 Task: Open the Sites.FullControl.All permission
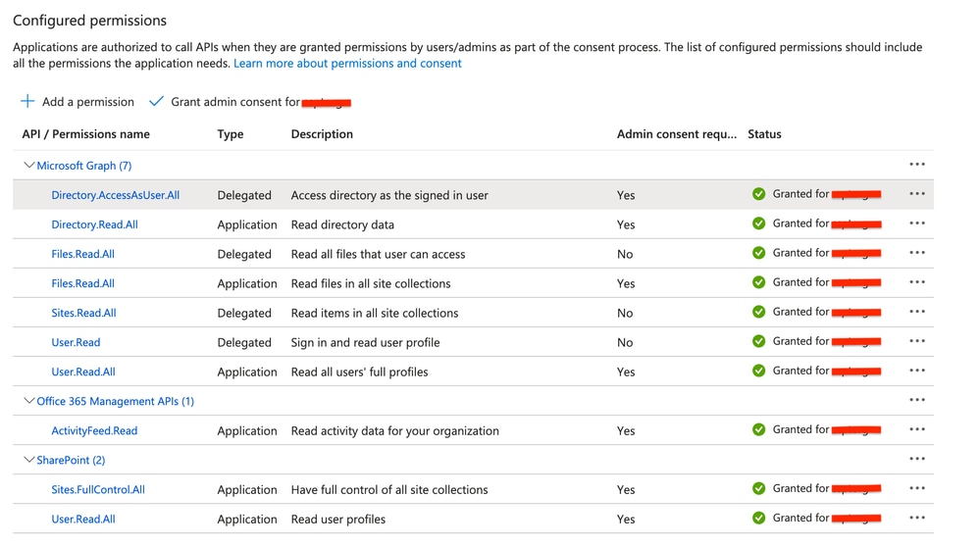tap(98, 489)
